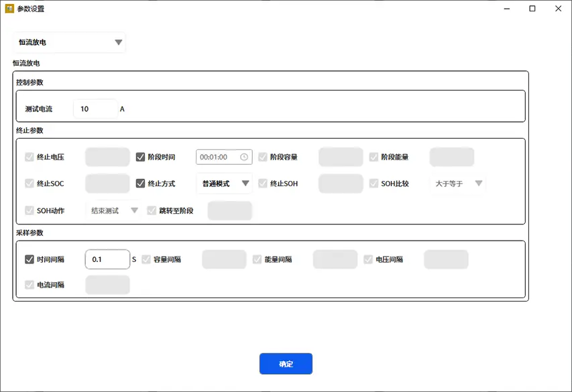Image resolution: width=572 pixels, height=392 pixels.
Task: Uncheck the 阶段时间 checkbox
Action: pyautogui.click(x=141, y=157)
